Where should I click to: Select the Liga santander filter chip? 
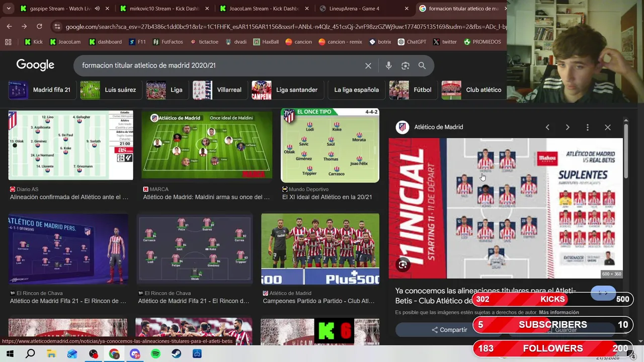(287, 90)
